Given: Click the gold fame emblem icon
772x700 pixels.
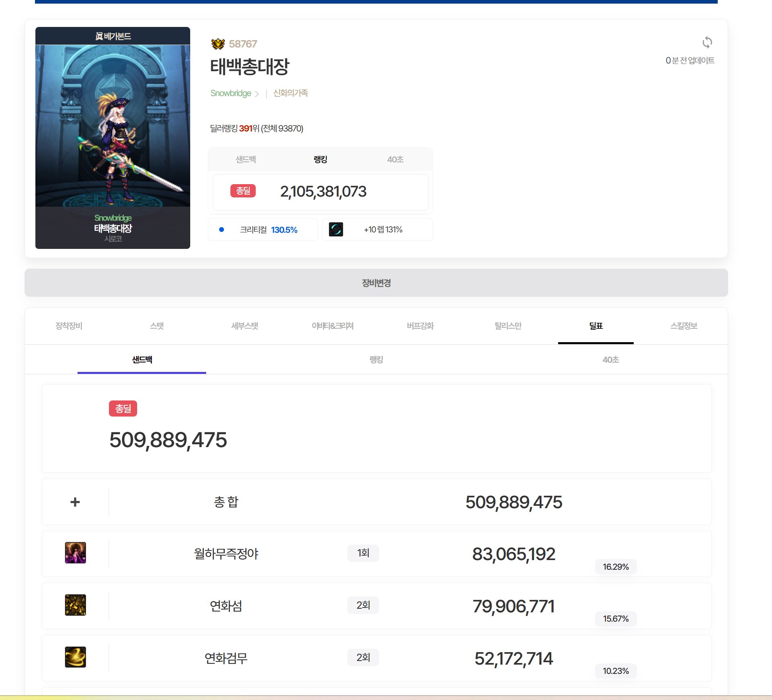Looking at the screenshot, I should (218, 44).
